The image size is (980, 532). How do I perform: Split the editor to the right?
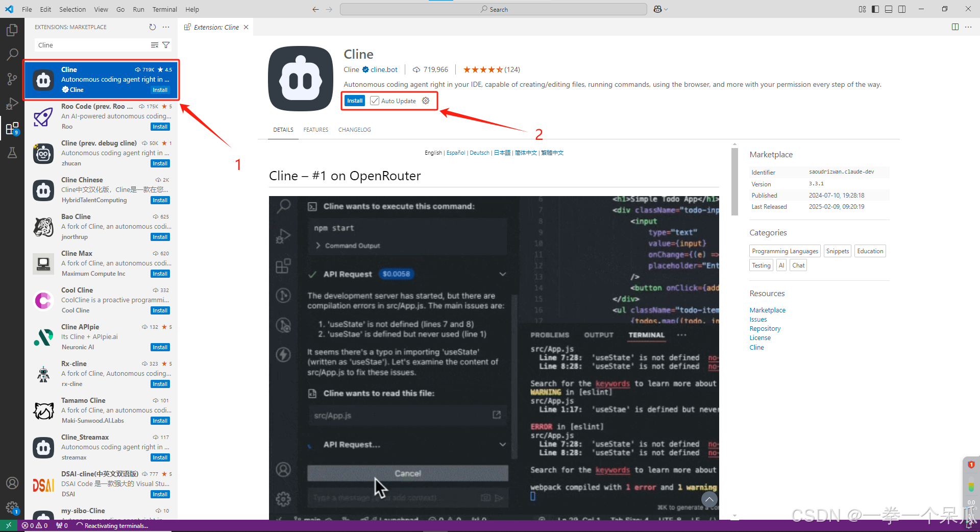[955, 27]
